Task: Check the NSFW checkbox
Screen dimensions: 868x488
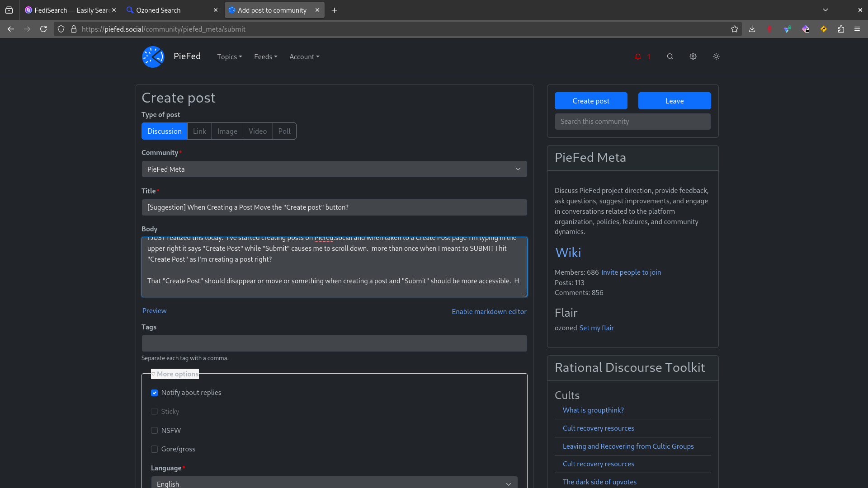Action: 155,431
